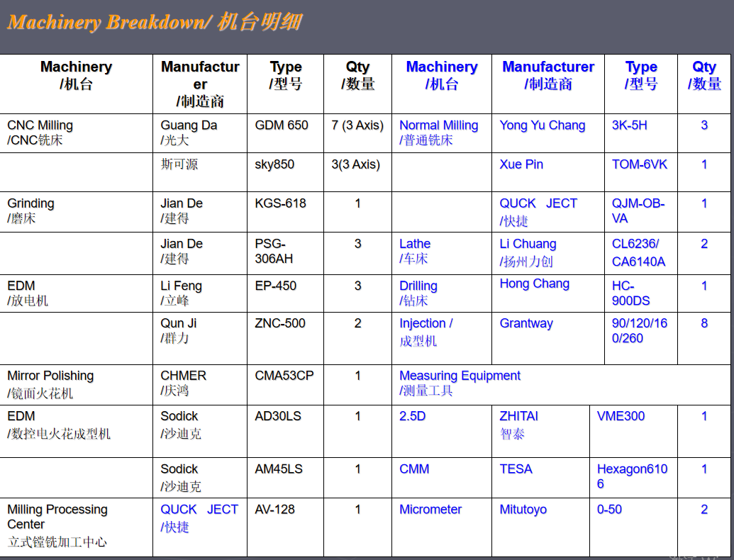Screen dimensions: 734x560
Task: Select the '3K-5H' type cell
Action: click(641, 133)
